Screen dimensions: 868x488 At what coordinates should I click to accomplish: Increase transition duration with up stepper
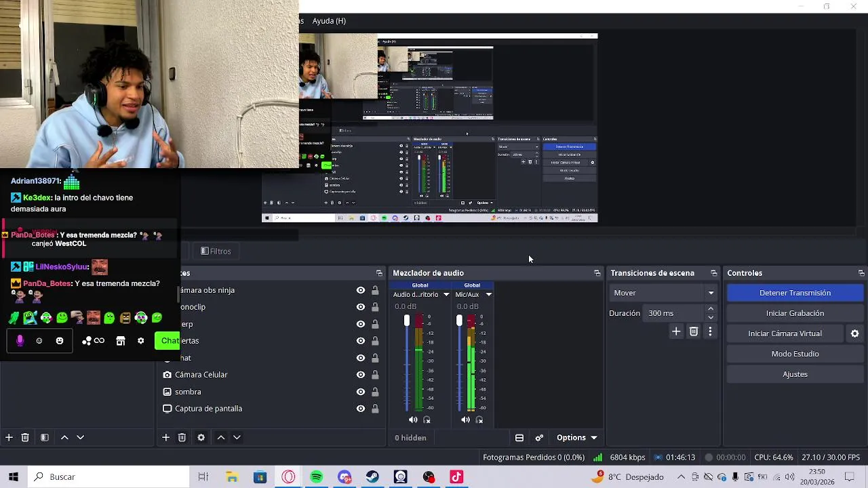click(711, 309)
